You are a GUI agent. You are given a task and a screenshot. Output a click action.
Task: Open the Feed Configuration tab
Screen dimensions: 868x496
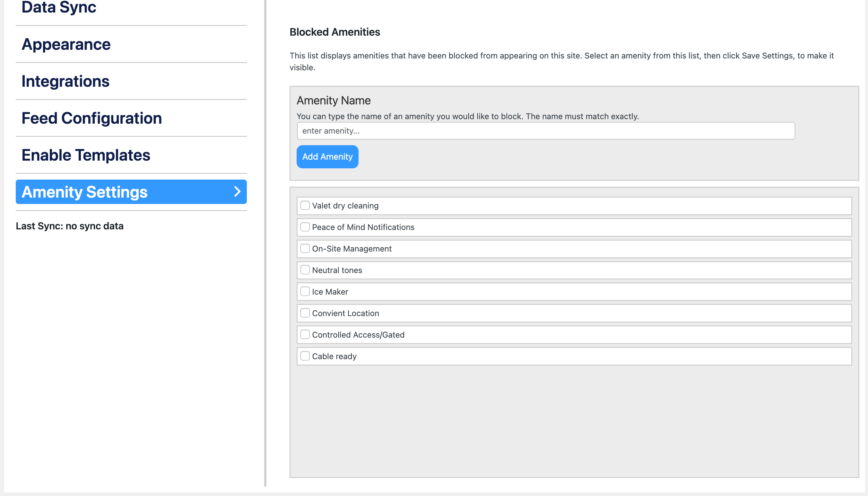pos(91,118)
